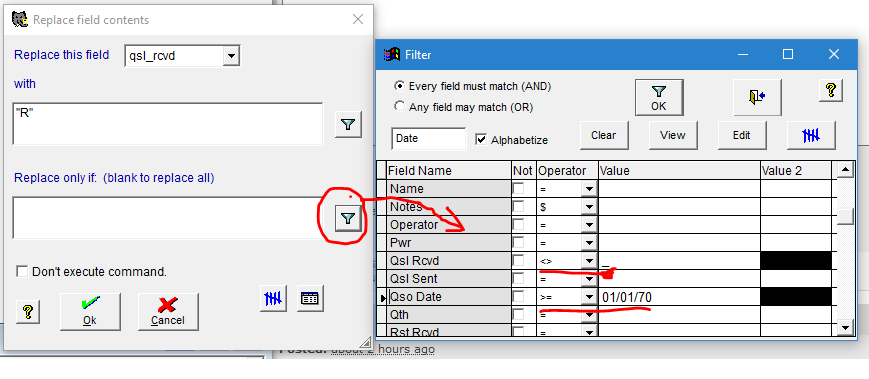The width and height of the screenshot is (869, 379).
Task: Select the 'Qsl Sent' field name row
Action: (448, 279)
